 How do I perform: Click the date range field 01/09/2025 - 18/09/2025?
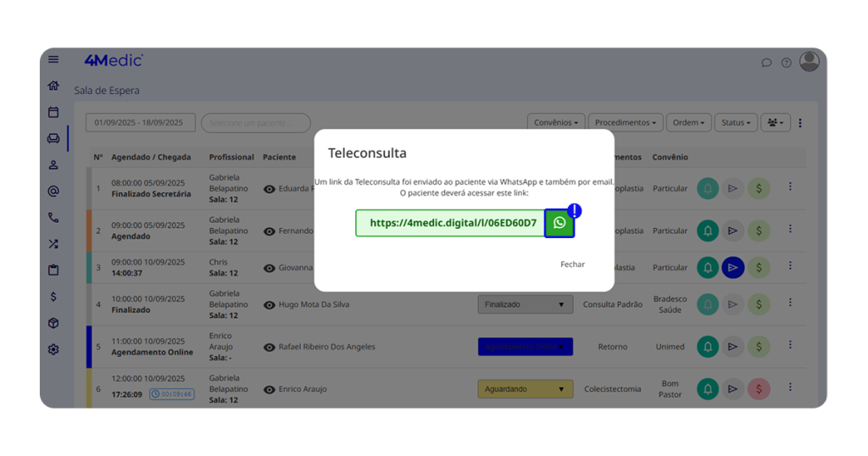(140, 123)
